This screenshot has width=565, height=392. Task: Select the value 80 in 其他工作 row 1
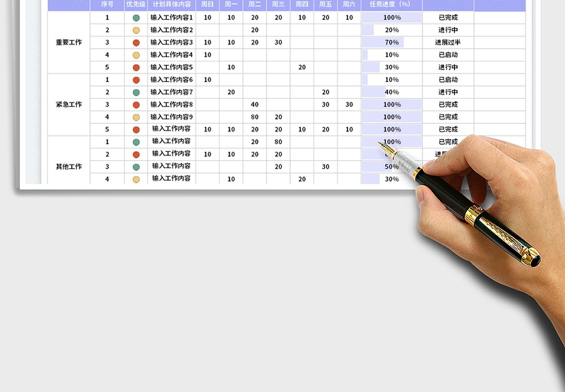tap(278, 141)
